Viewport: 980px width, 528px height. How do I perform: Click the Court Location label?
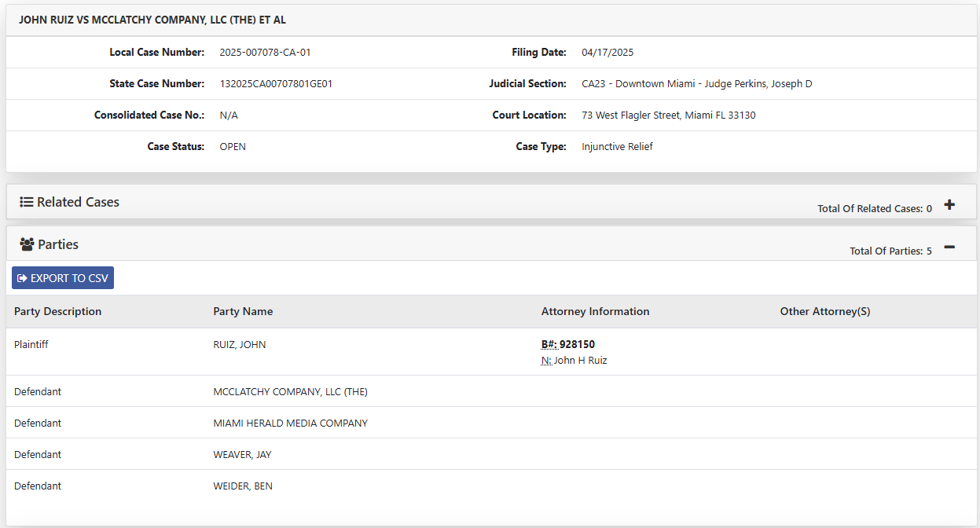(x=530, y=115)
